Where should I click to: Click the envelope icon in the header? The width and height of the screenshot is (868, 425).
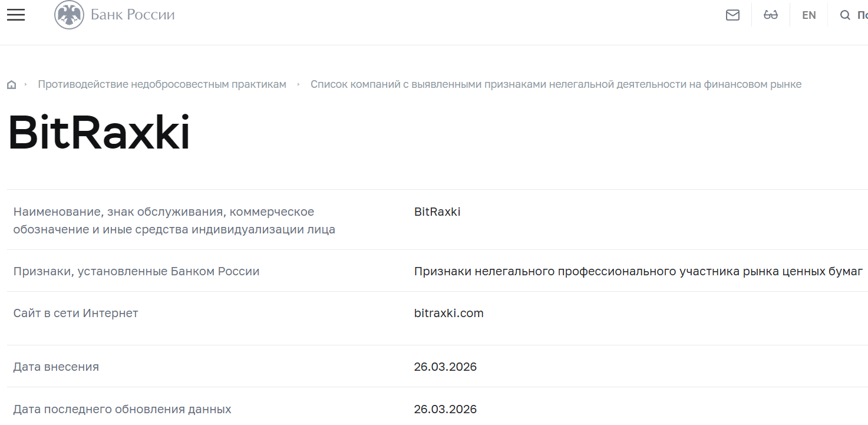point(732,15)
